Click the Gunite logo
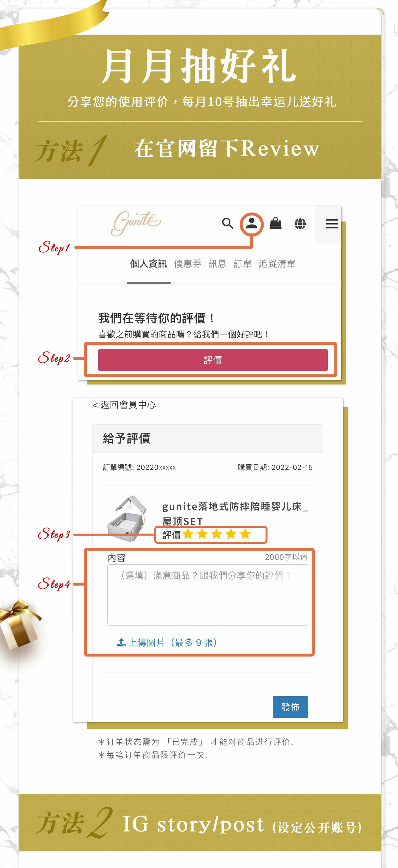This screenshot has height=868, width=398. (136, 223)
